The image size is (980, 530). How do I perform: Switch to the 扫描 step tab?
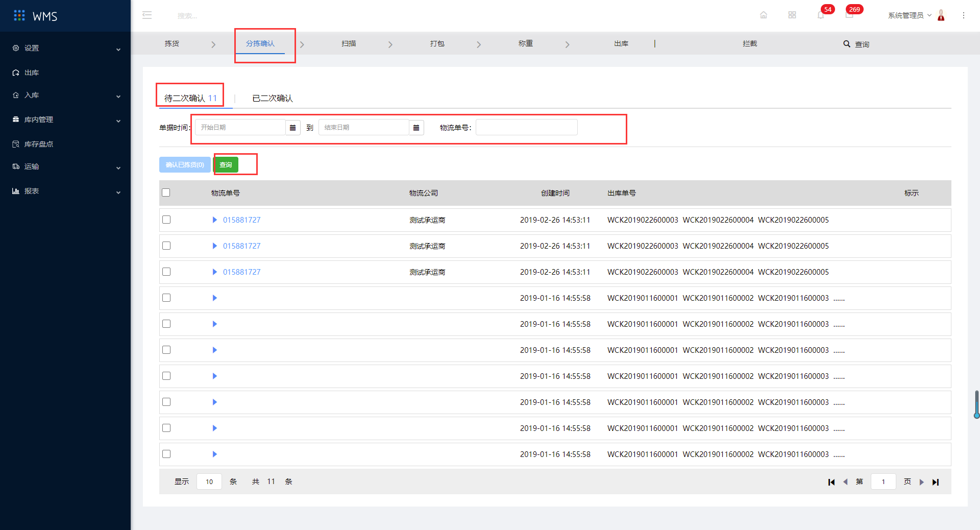349,44
